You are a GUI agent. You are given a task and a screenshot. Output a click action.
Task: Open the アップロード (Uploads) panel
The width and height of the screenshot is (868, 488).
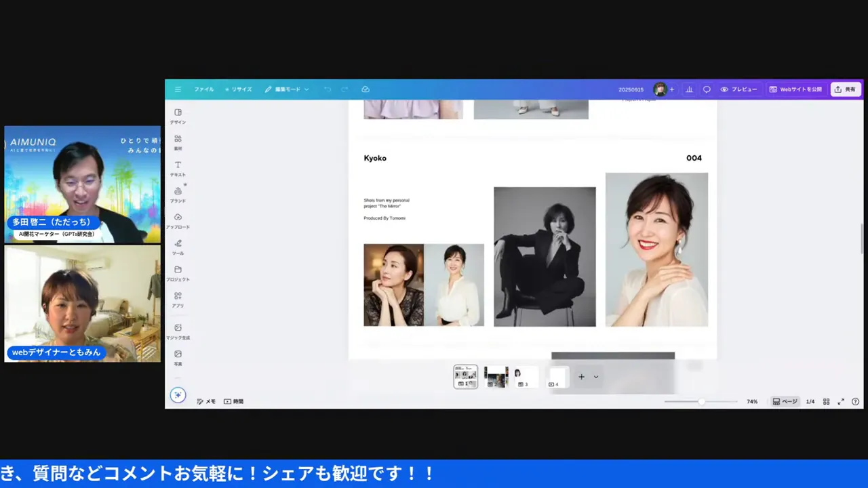pyautogui.click(x=178, y=221)
